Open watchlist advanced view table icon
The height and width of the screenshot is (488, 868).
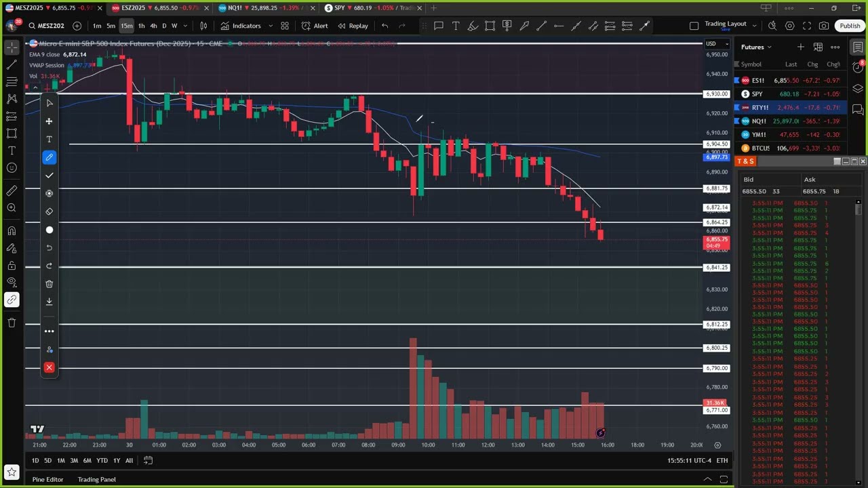[x=818, y=47]
